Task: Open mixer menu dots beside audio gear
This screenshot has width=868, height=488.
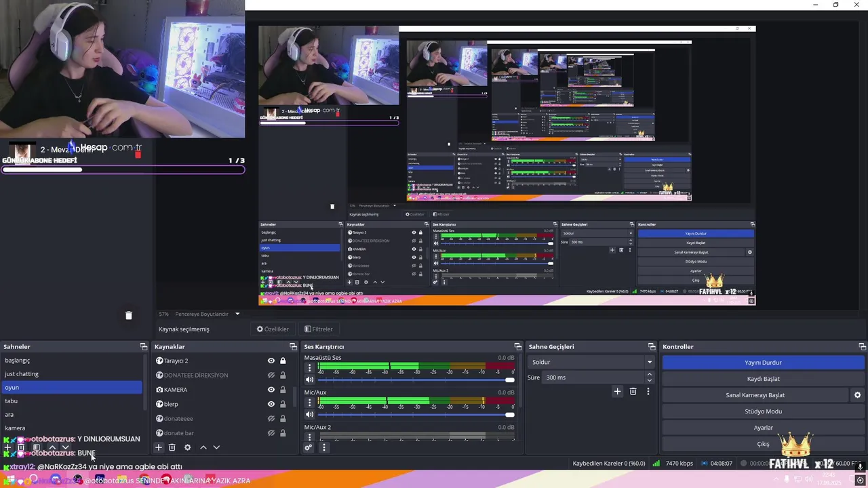Action: [x=323, y=447]
